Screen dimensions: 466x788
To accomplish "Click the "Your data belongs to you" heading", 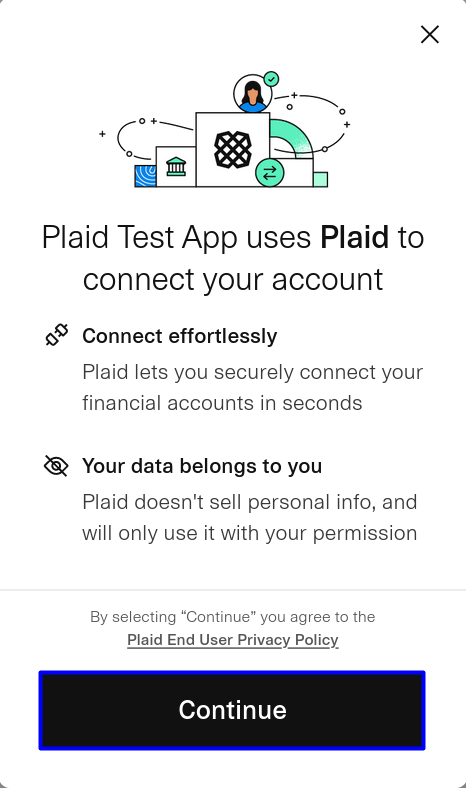I will point(202,466).
